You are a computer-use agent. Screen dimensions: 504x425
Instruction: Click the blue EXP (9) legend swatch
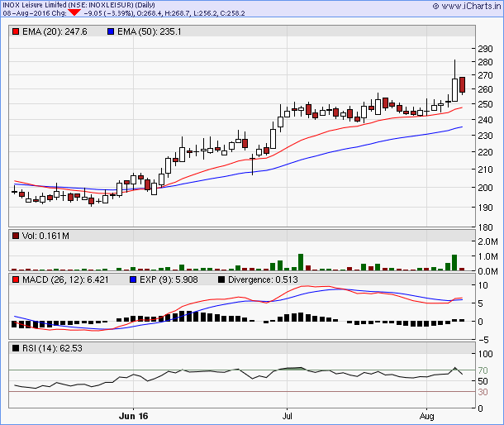point(133,279)
